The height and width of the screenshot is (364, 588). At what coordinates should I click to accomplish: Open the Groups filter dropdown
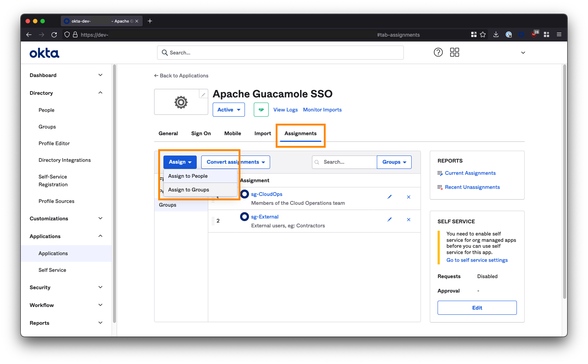point(394,162)
